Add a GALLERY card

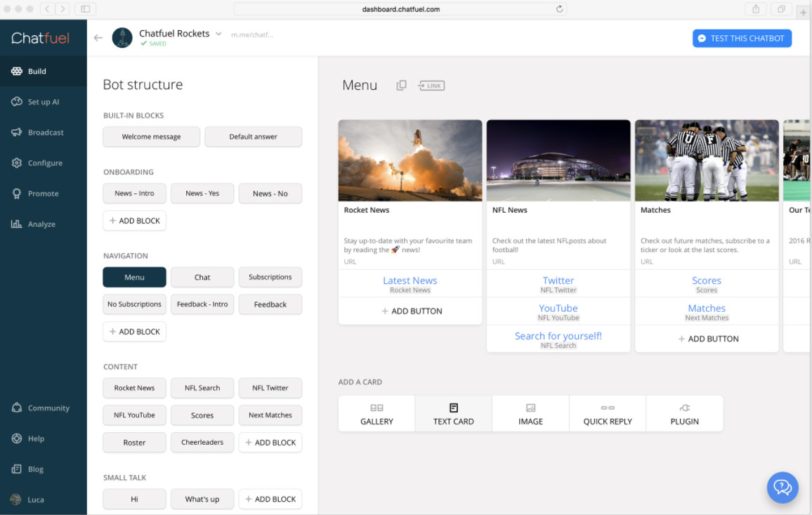click(376, 413)
